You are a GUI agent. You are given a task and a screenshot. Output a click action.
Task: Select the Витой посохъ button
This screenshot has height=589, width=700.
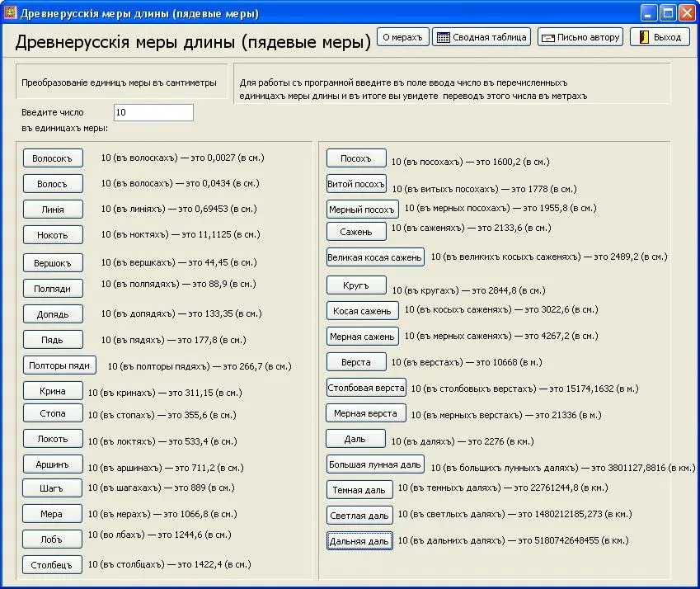coord(356,183)
